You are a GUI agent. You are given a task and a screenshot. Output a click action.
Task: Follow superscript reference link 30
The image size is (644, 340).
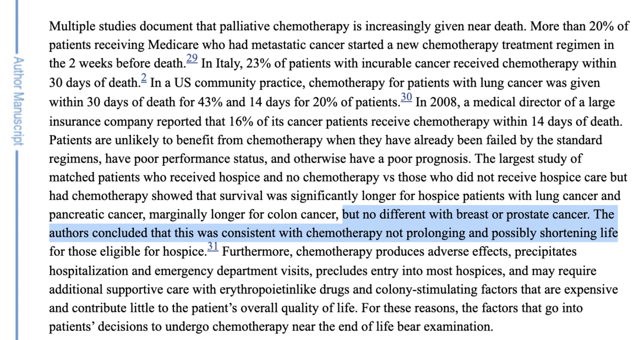point(406,98)
